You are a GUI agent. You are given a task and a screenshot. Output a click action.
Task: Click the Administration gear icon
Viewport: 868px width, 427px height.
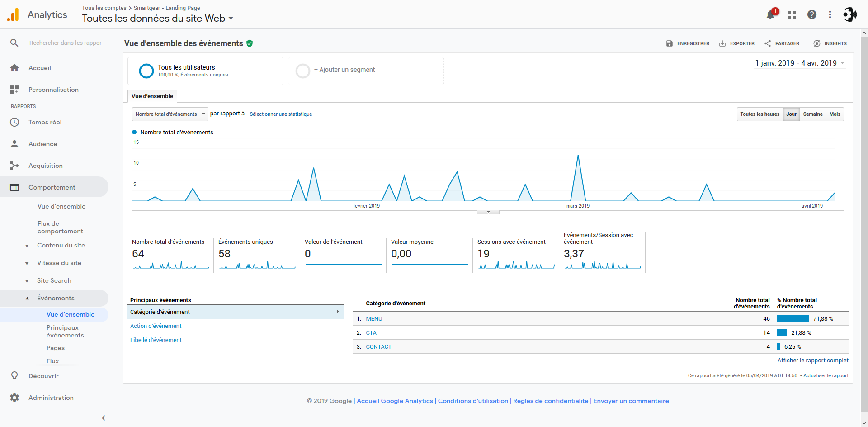pos(14,398)
